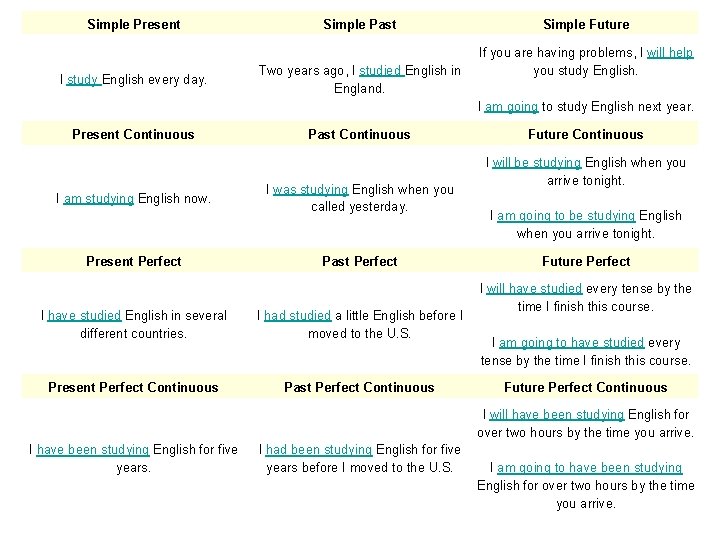720x540 pixels.
Task: Open the 'was studying' link
Action: coord(310,190)
